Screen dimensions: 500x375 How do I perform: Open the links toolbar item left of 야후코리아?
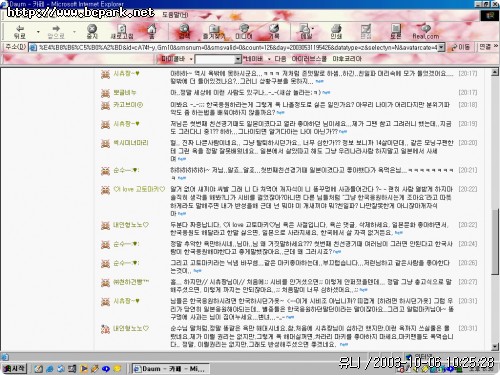(x=309, y=59)
